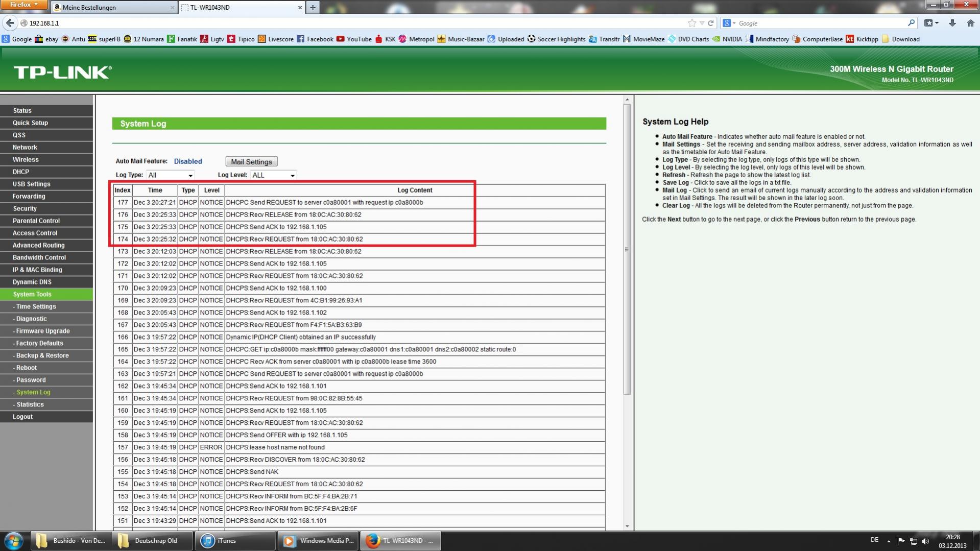
Task: Open the Tipico bookmark
Action: click(241, 39)
